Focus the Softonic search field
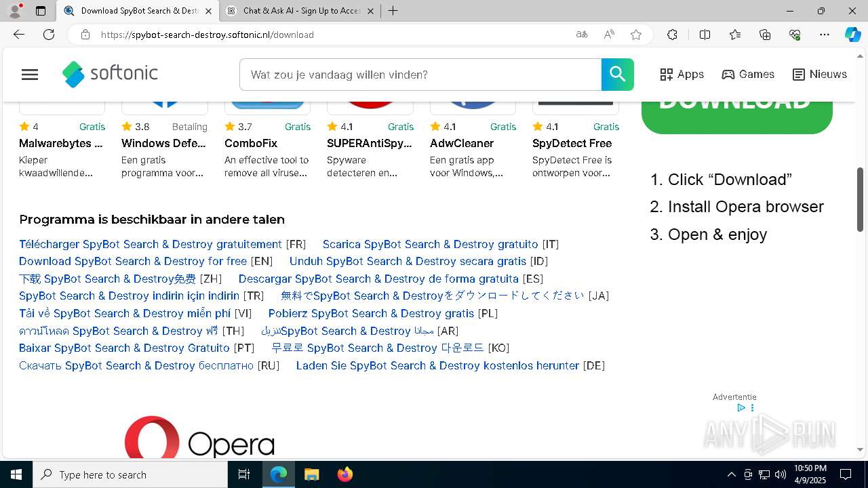The image size is (868, 488). coord(420,75)
